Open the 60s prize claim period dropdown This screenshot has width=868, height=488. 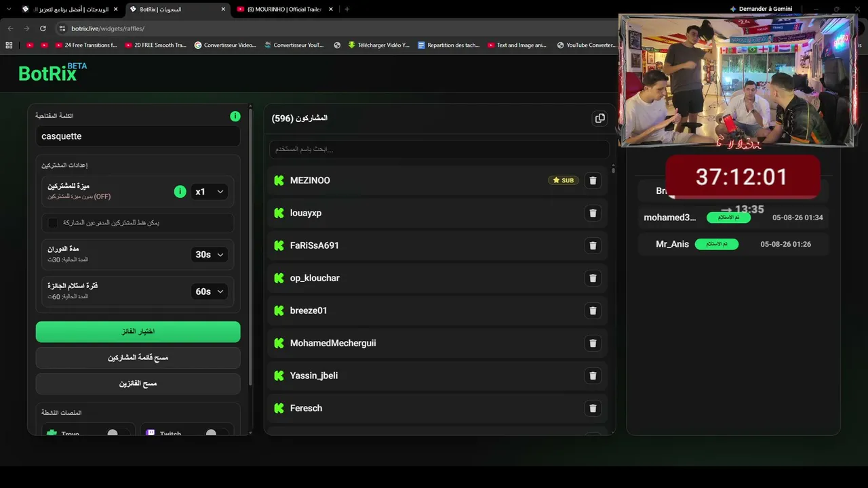(209, 291)
